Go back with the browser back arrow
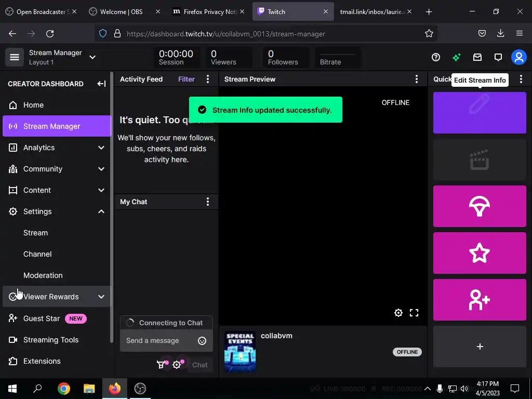Image resolution: width=532 pixels, height=399 pixels. tap(12, 34)
